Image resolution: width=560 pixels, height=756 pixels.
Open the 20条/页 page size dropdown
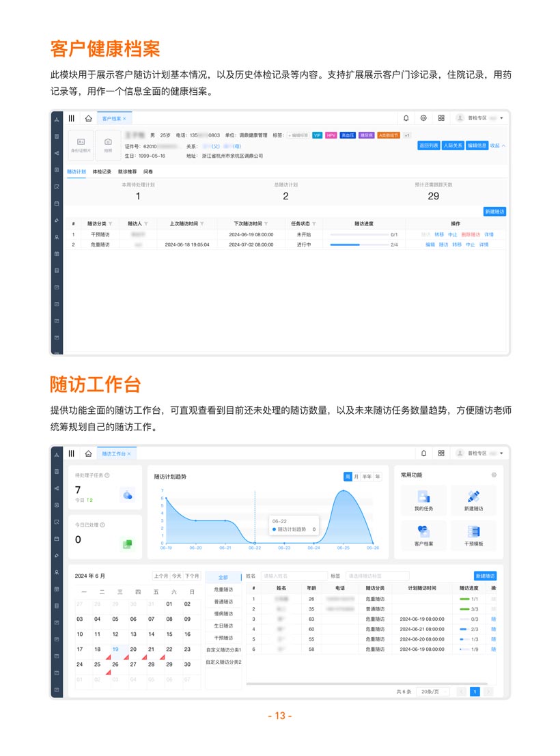click(x=434, y=692)
